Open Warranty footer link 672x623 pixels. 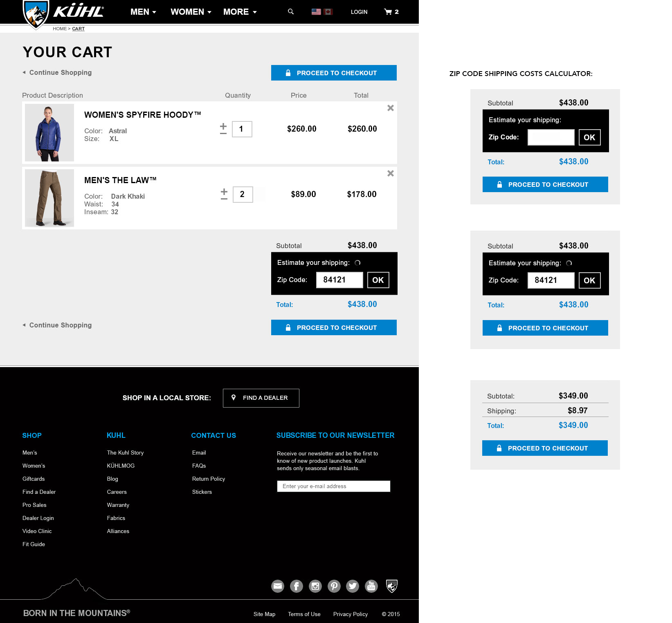(118, 505)
